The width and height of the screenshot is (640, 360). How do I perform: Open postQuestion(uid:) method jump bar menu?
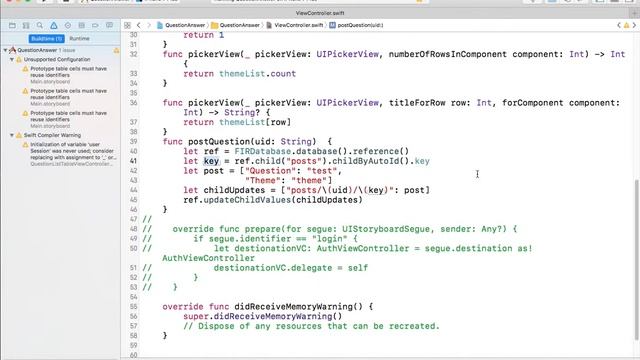[356, 25]
